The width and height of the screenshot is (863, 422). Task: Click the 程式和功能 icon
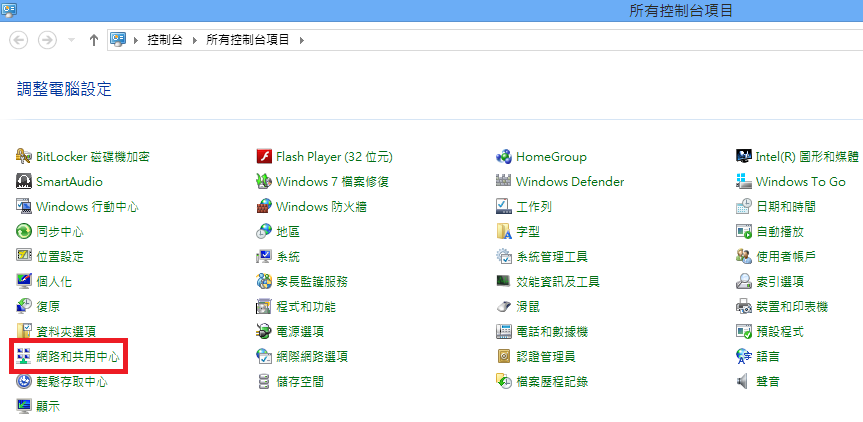coord(264,306)
